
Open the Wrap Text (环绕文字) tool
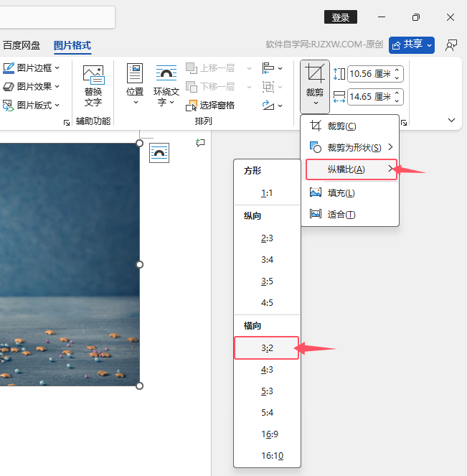[x=166, y=85]
